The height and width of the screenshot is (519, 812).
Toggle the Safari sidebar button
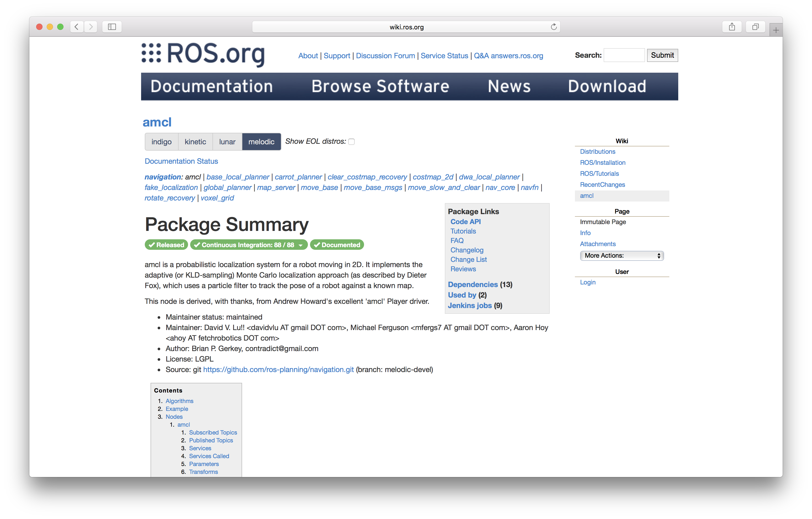[x=112, y=27]
